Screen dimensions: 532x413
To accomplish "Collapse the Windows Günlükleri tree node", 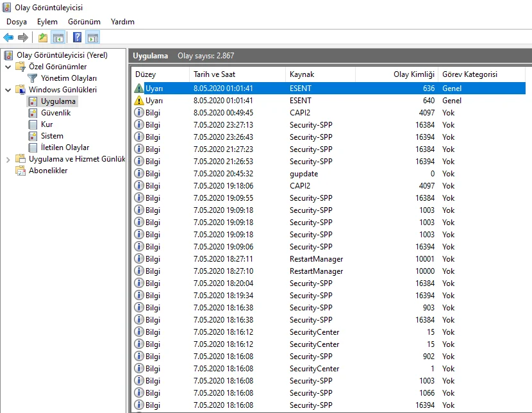I will coord(8,90).
